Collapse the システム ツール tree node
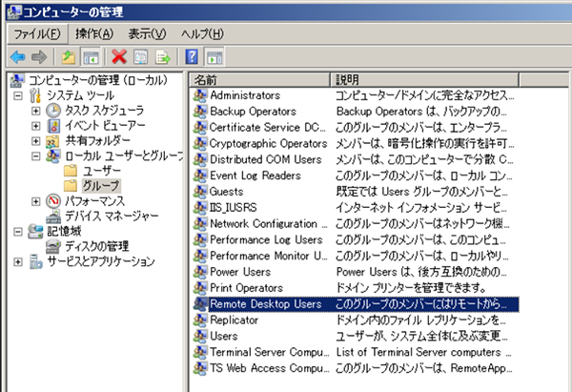 [17, 96]
